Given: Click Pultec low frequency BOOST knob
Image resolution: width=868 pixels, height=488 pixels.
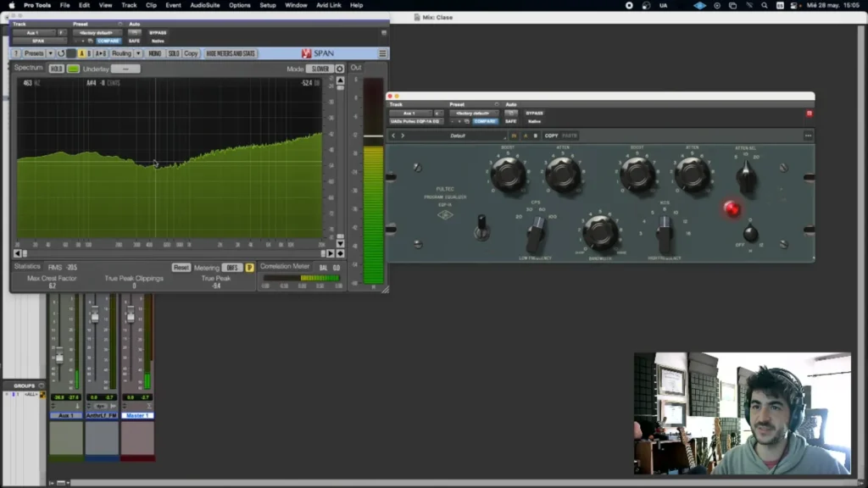Looking at the screenshot, I should coord(508,175).
